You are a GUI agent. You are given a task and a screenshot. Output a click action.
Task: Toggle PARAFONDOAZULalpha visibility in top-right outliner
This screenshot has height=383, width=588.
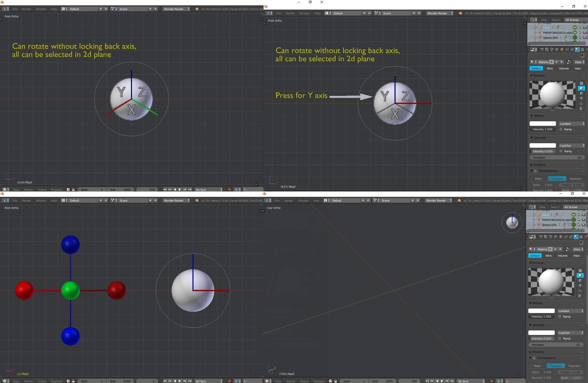575,32
